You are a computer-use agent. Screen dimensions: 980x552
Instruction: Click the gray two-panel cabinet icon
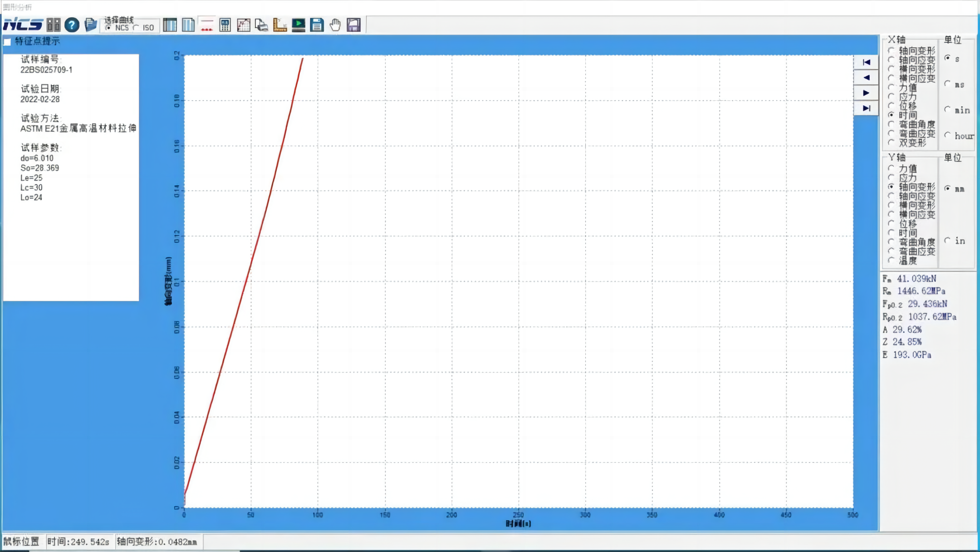[x=54, y=25]
